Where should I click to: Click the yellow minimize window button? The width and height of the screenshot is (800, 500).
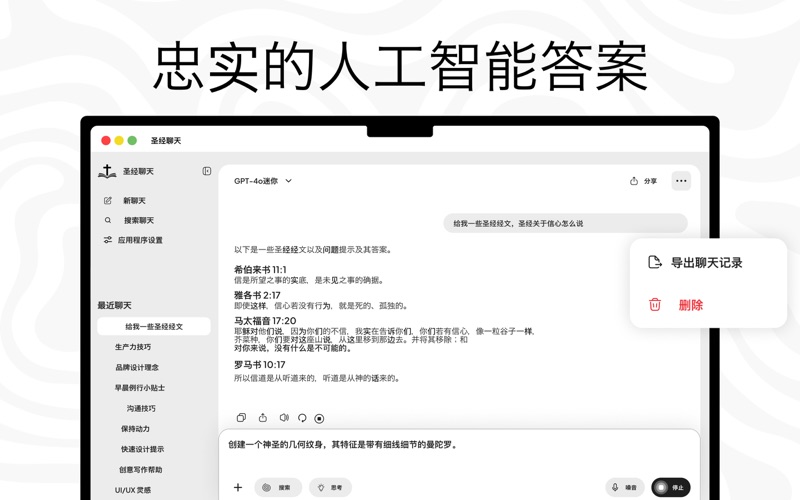pyautogui.click(x=119, y=140)
